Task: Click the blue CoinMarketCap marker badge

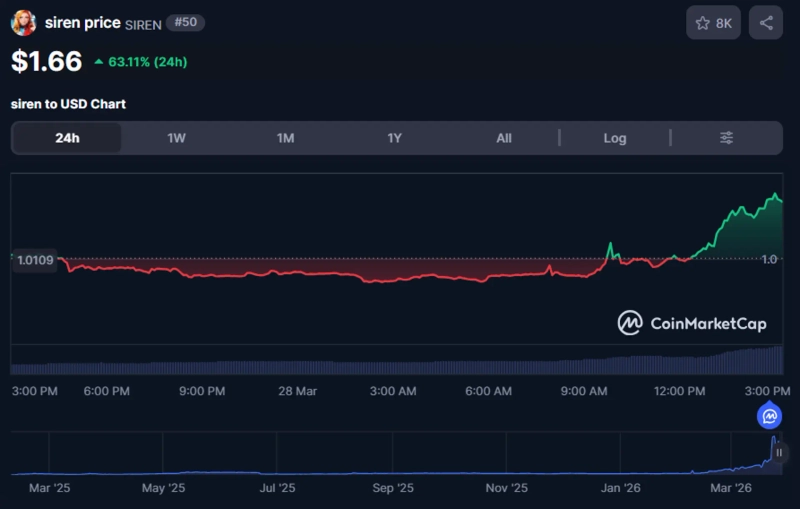Action: [x=770, y=416]
